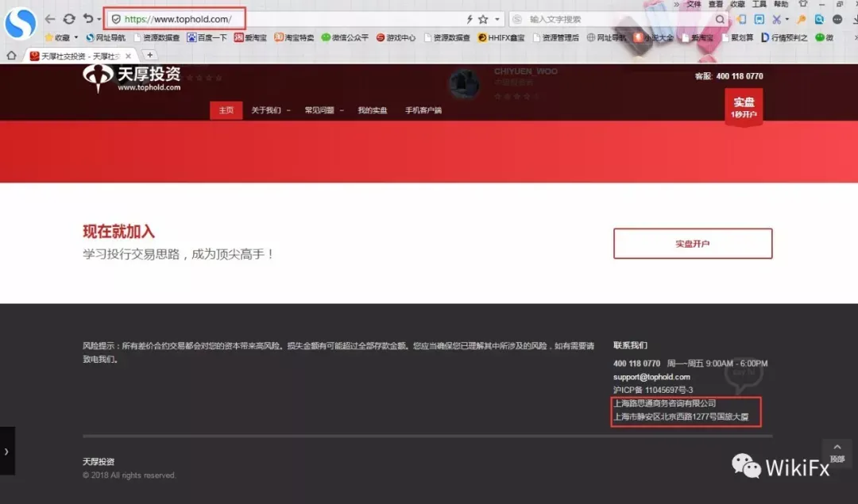The image size is (858, 504).
Task: Close the 天厚社交投资 tab
Action: click(128, 56)
